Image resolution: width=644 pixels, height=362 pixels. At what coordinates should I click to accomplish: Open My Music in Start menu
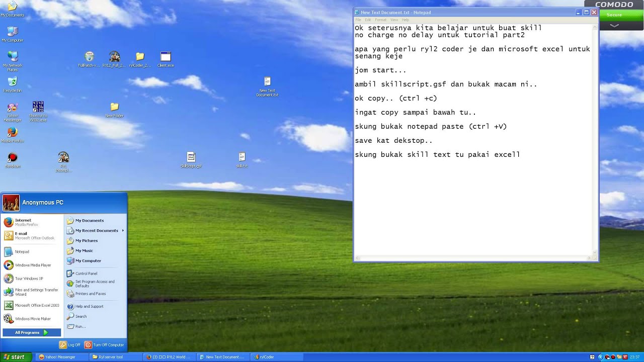point(95,250)
